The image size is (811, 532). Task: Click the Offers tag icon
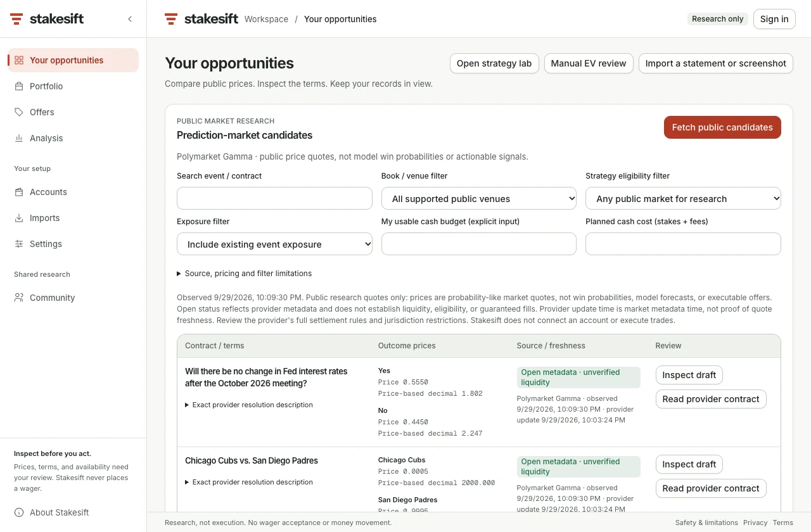point(19,112)
